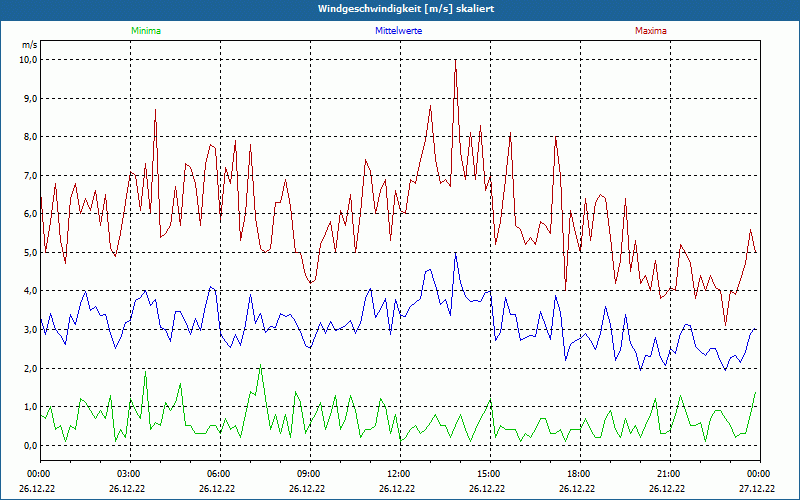Click the m/s axis unit label
Screen dimensions: 800x500
pos(30,45)
